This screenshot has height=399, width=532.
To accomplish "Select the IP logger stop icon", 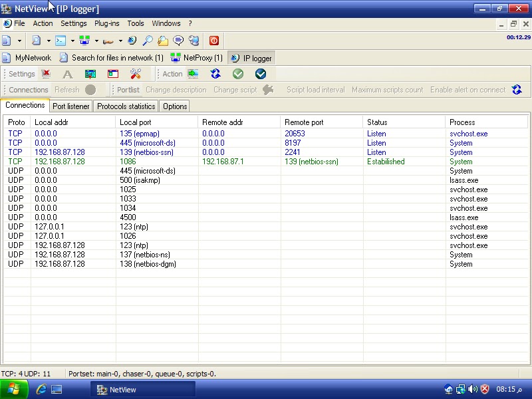I will tap(213, 40).
